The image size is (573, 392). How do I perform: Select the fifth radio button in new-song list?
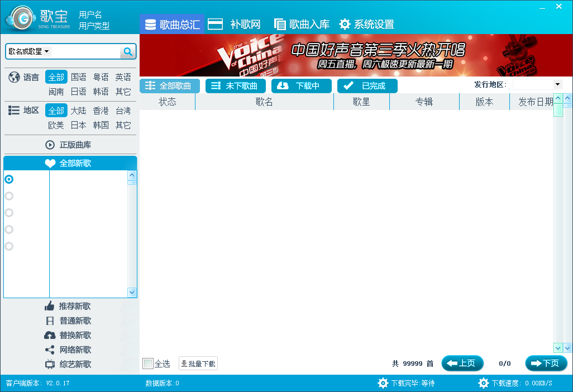coord(9,246)
